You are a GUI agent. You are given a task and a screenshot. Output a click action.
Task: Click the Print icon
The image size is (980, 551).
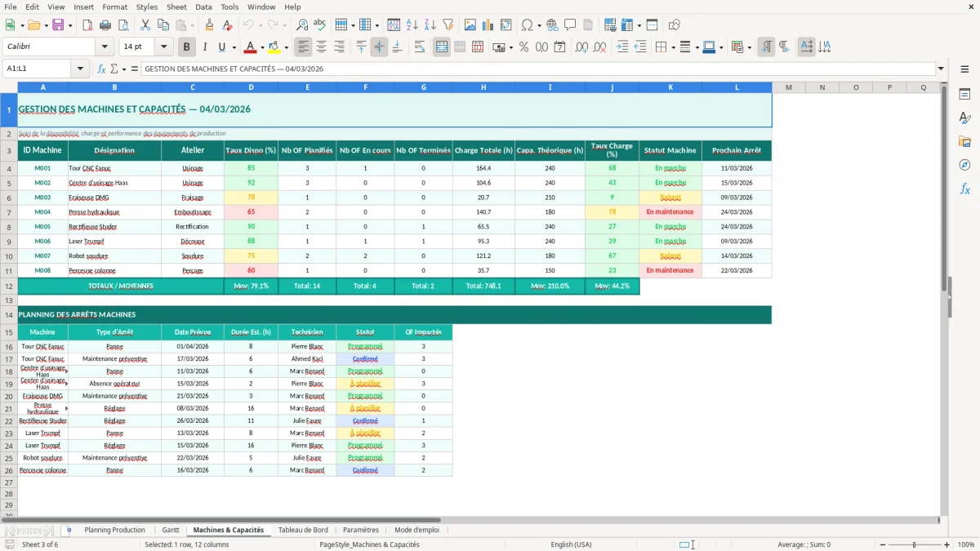pos(105,25)
